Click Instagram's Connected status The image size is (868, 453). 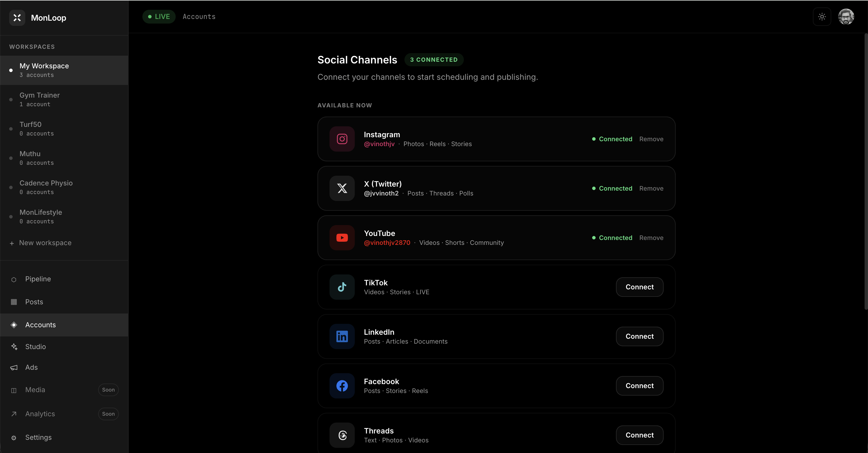(612, 139)
